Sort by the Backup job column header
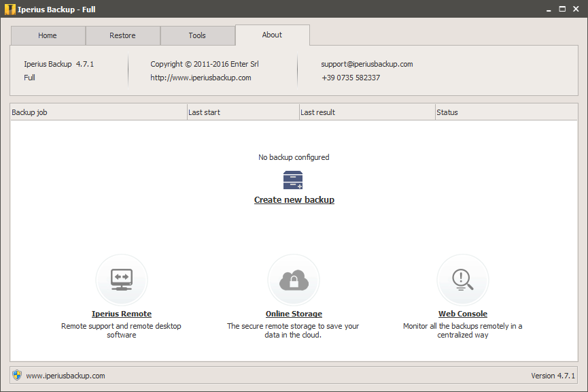The image size is (588, 392). (99, 112)
